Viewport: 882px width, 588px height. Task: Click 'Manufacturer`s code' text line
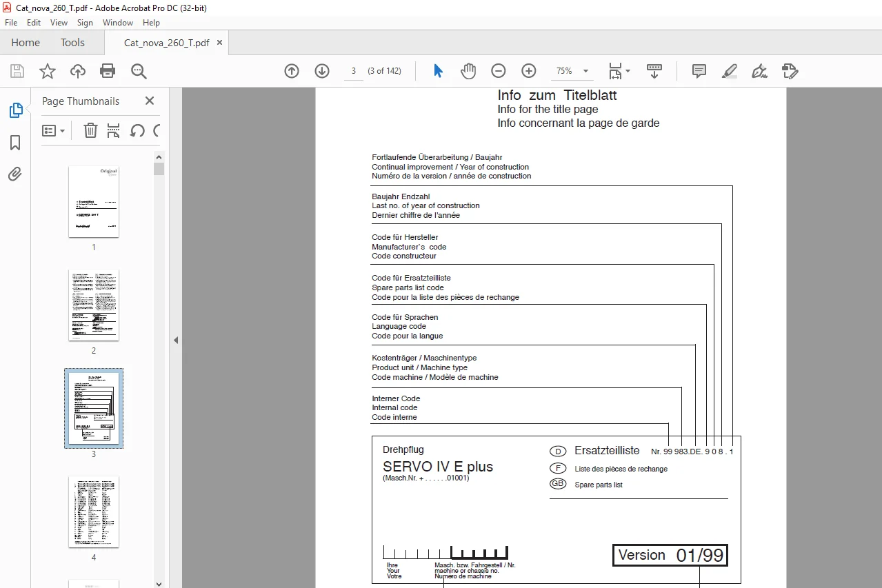409,247
